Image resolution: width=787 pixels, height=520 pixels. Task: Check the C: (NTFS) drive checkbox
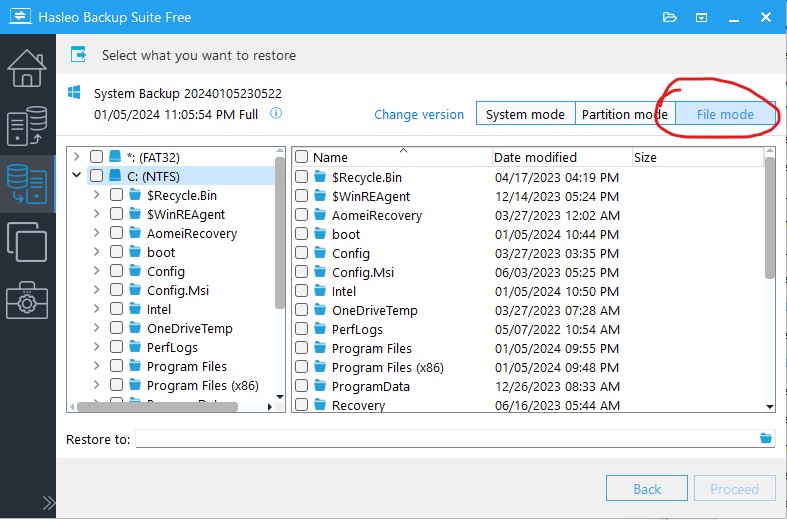(97, 176)
